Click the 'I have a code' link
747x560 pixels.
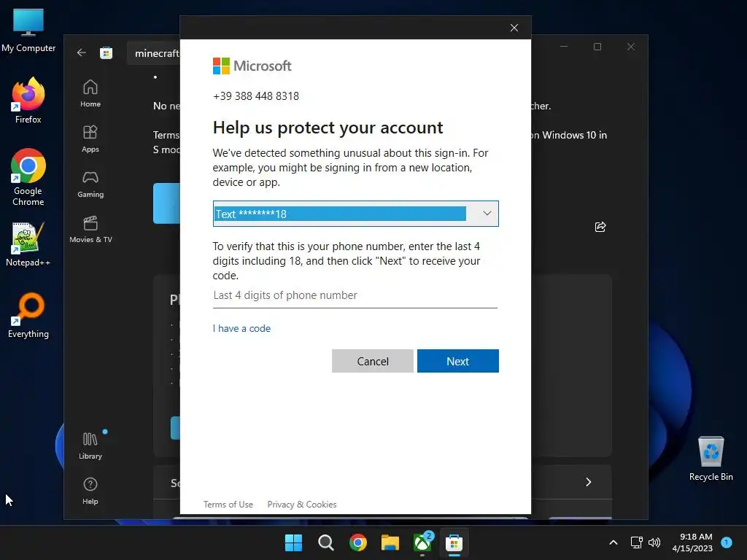[241, 328]
